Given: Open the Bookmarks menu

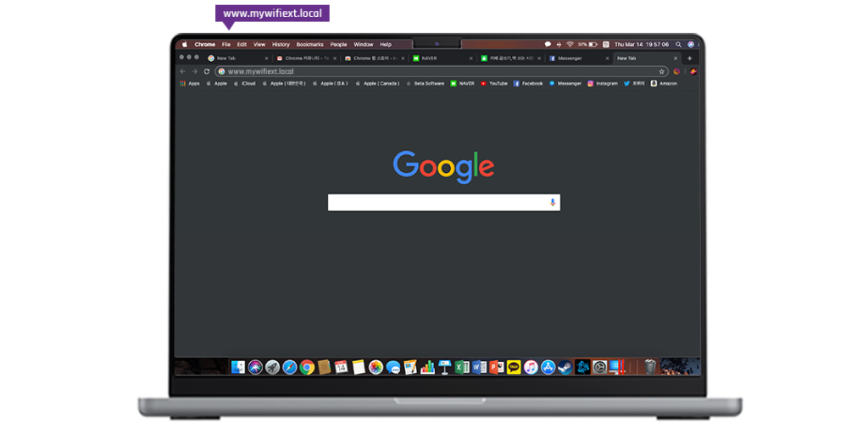Looking at the screenshot, I should tap(310, 44).
